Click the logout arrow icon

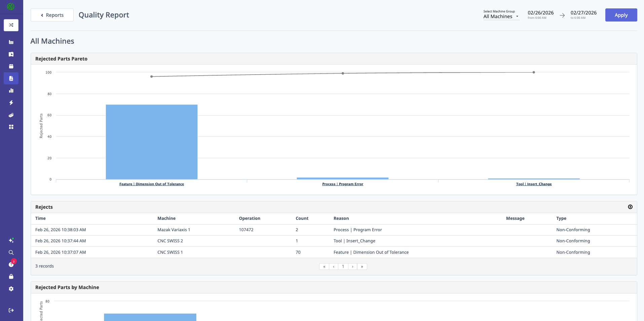coord(11,310)
